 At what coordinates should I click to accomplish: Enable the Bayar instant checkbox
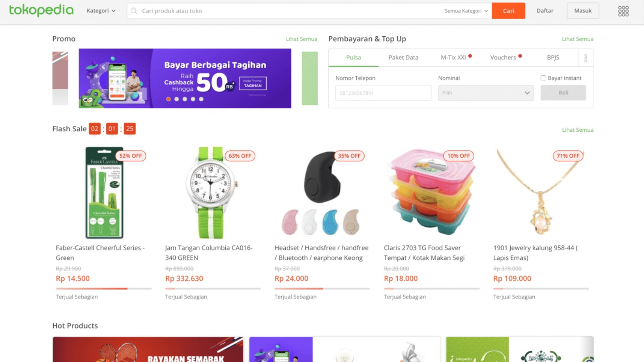(543, 78)
